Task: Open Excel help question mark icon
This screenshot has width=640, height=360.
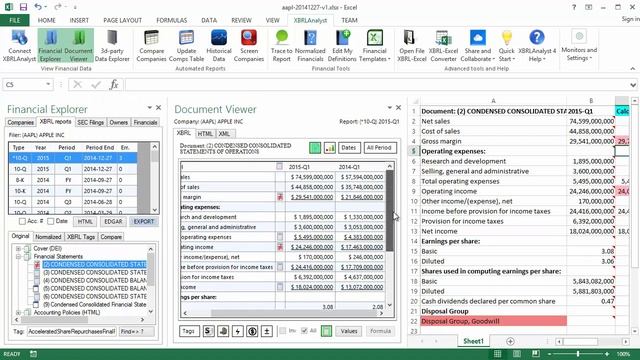Action: click(574, 7)
